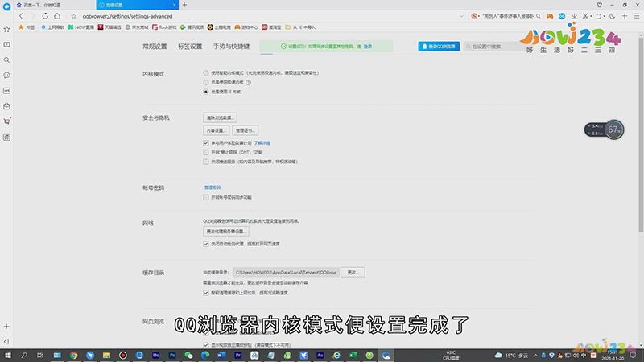Open the chat bubble icon in the left sidebar
The height and width of the screenshot is (362, 644).
pyautogui.click(x=6, y=75)
